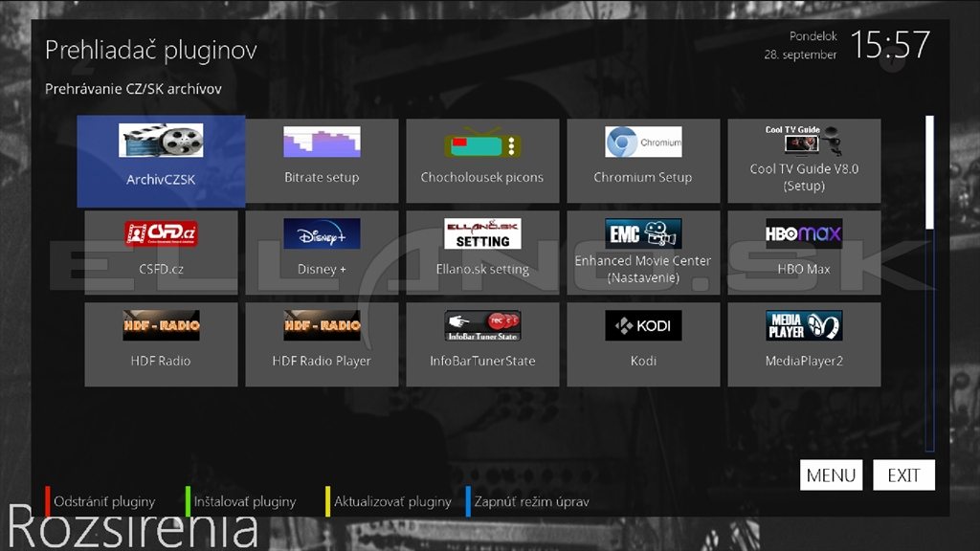Click the Cool TV Guide V8.0 (Setup) label
Image resolution: width=980 pixels, height=551 pixels.
[x=804, y=177]
